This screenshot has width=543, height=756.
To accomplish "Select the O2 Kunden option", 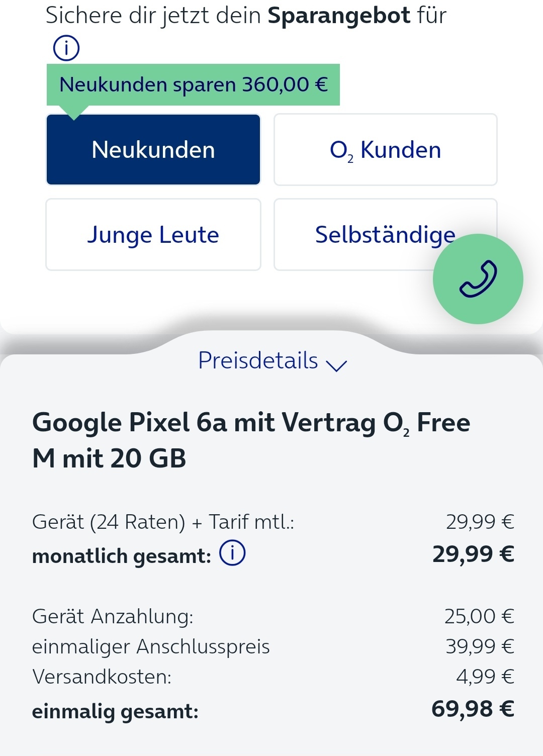I will point(386,150).
